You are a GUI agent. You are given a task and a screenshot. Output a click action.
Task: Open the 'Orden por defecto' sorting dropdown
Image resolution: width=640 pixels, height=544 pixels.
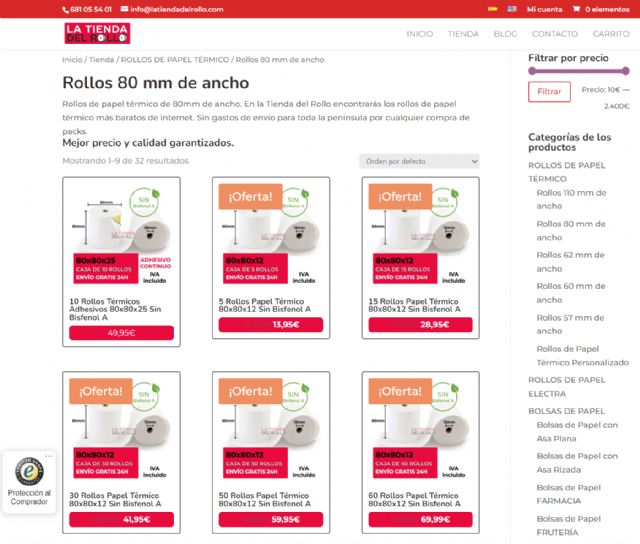pos(418,161)
